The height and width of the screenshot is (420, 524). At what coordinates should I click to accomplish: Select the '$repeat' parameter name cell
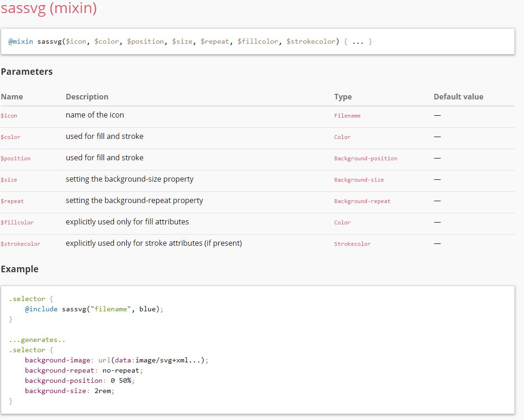tap(13, 201)
